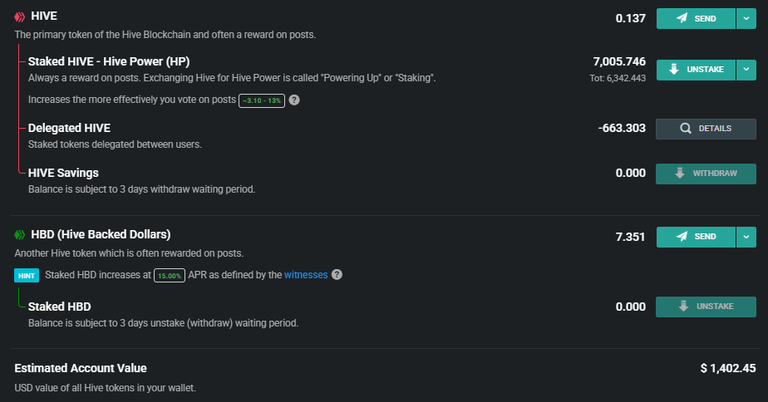Click the ~3.10 - 13% APR badge
Screen dimensions: 768x402
(x=262, y=100)
